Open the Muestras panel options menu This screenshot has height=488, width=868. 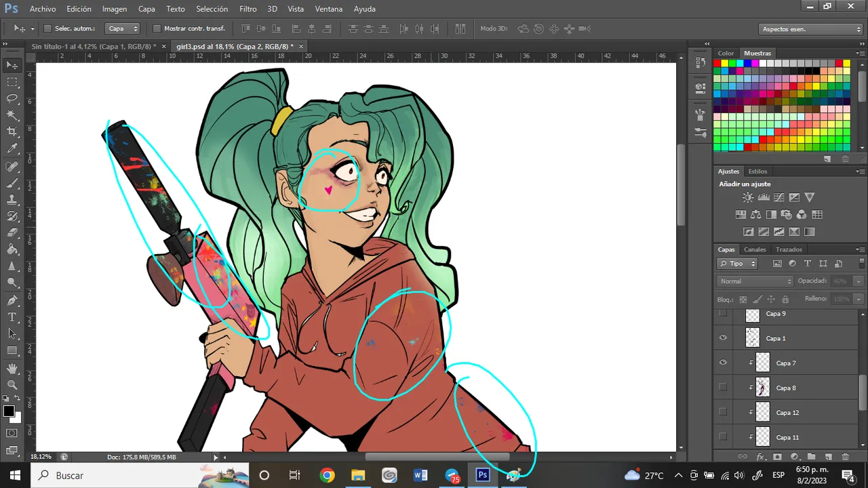click(861, 53)
